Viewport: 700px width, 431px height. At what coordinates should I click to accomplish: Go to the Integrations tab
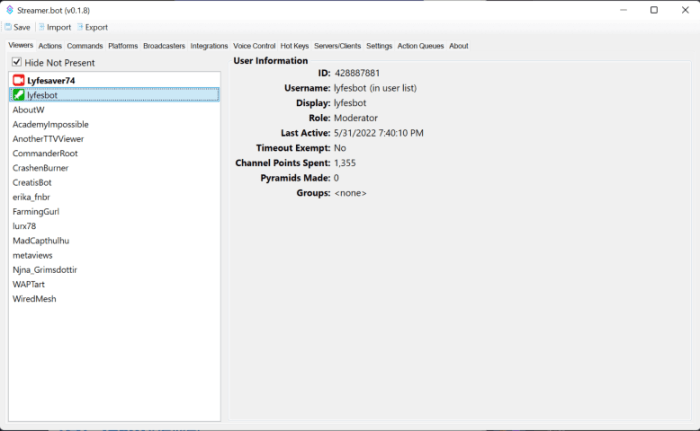click(x=209, y=46)
